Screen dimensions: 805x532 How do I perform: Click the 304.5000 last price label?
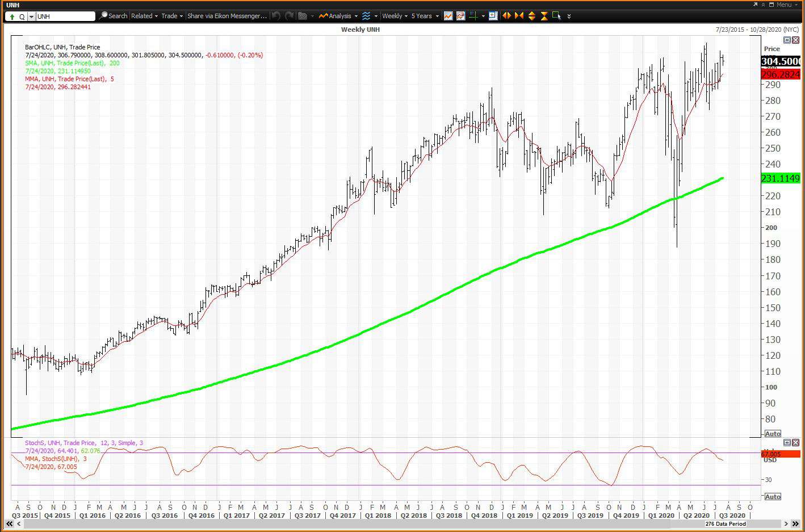pos(781,61)
